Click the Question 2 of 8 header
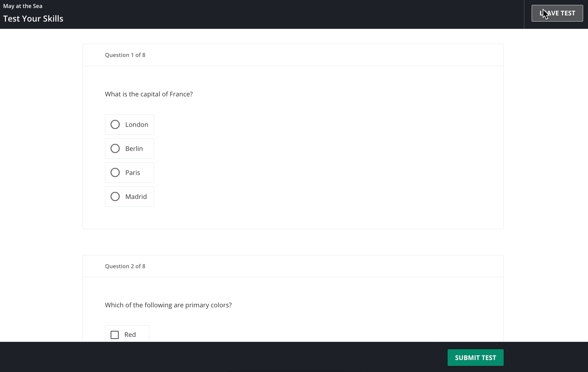This screenshot has height=372, width=588. 125,266
